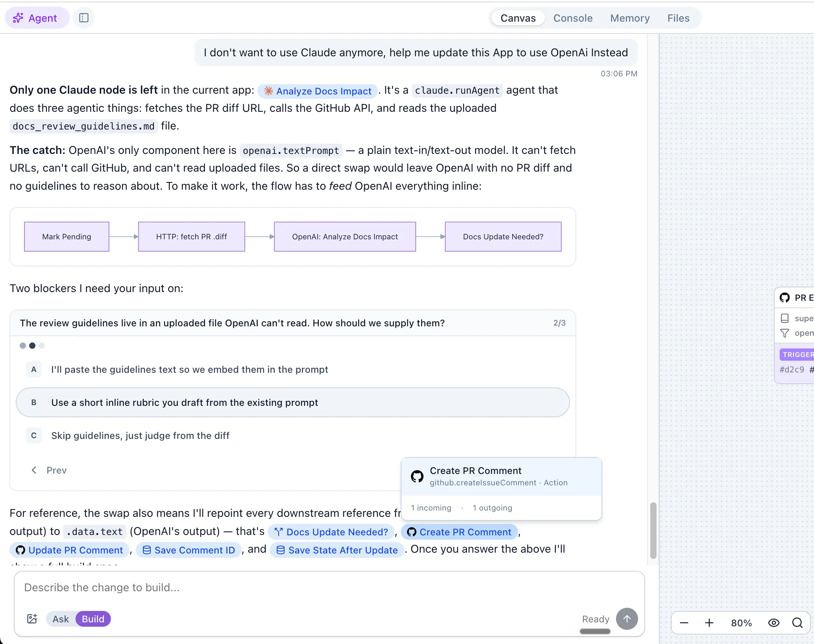The image size is (814, 644).
Task: Click the Mark Pending diagram box
Action: click(67, 237)
